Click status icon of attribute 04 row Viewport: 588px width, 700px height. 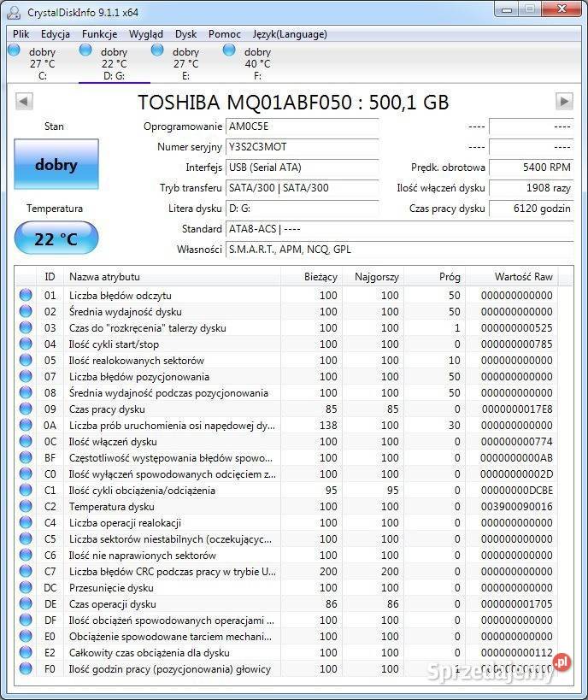pos(26,344)
